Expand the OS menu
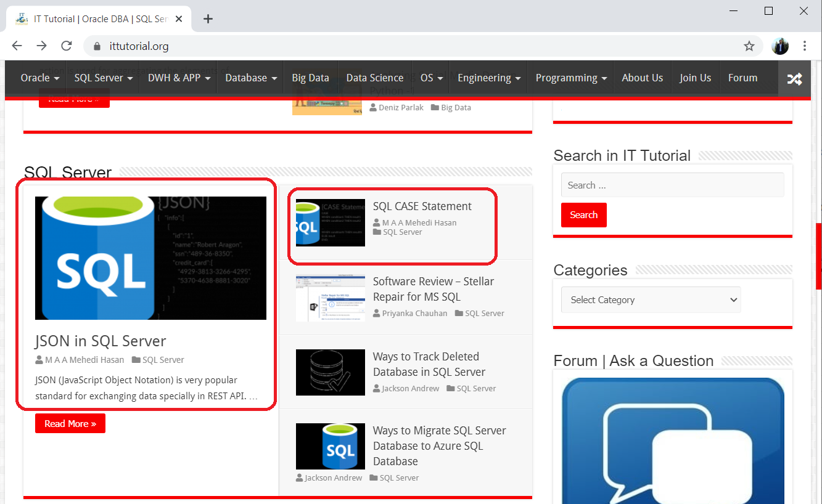 [x=433, y=78]
